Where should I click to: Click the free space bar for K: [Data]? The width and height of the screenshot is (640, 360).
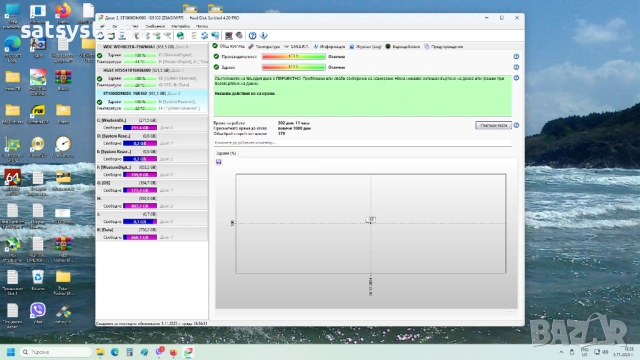coord(140,237)
